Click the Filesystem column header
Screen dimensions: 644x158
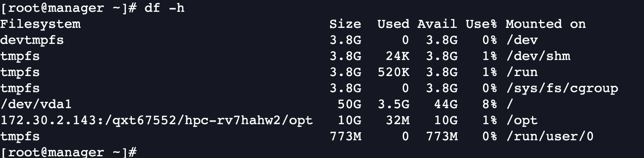pyautogui.click(x=40, y=24)
